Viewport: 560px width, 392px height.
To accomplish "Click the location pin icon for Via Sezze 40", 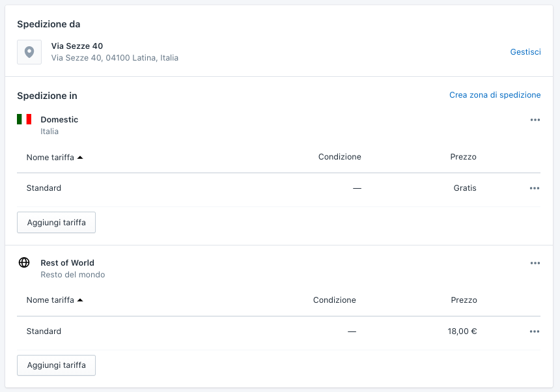I will coord(29,52).
